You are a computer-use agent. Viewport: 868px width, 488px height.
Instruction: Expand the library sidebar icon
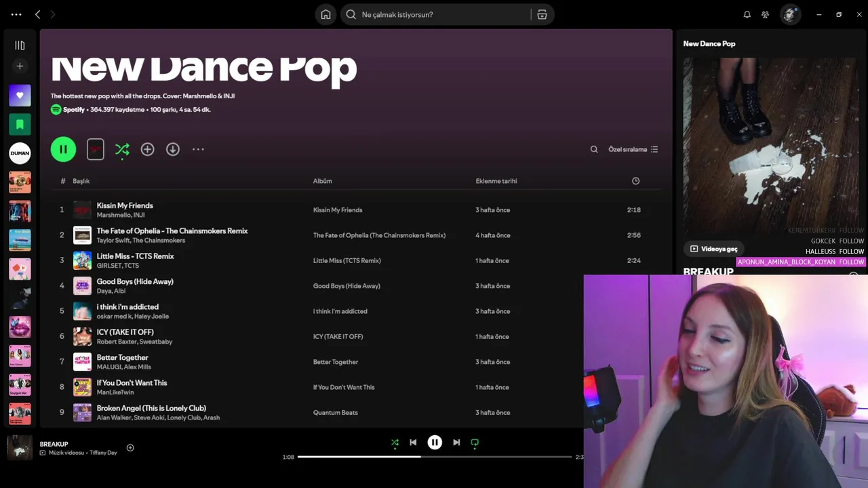click(20, 45)
